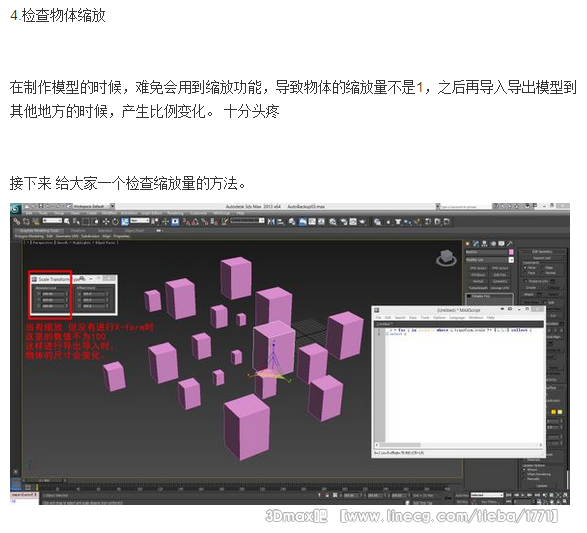
Task: Click the Unwrap UVW modifier button
Action: [500, 288]
